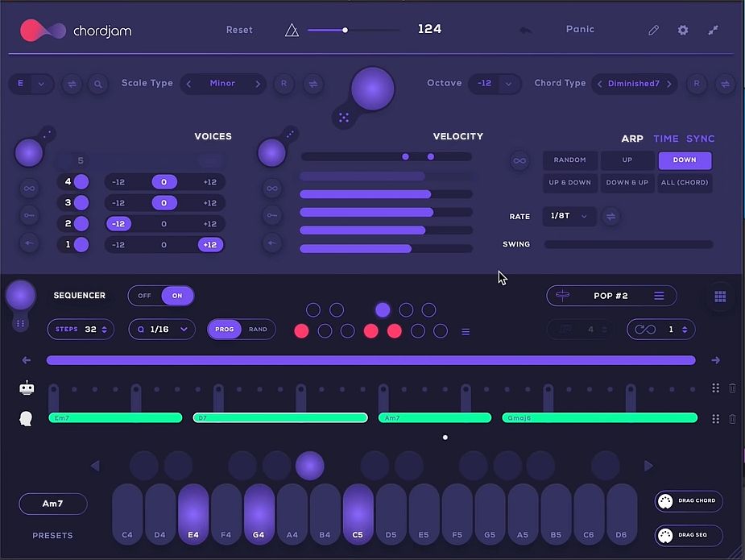This screenshot has height=560, width=745.
Task: Open the root key E dropdown
Action: point(31,84)
